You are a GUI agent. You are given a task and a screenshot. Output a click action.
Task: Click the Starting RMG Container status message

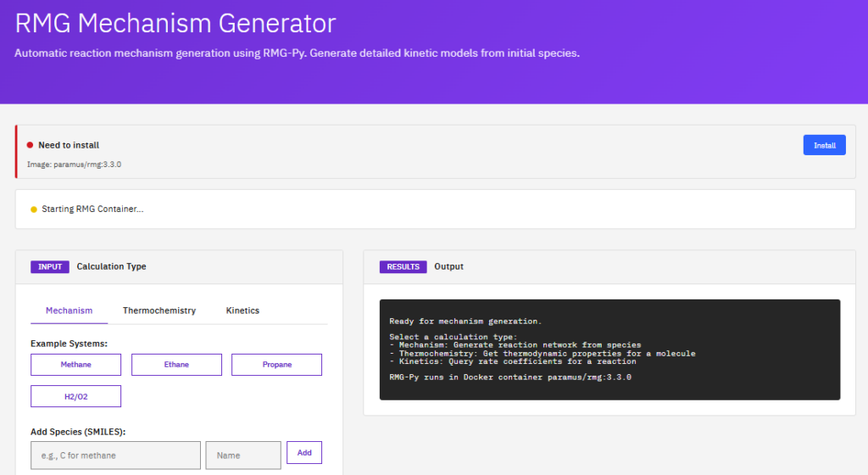pyautogui.click(x=92, y=210)
